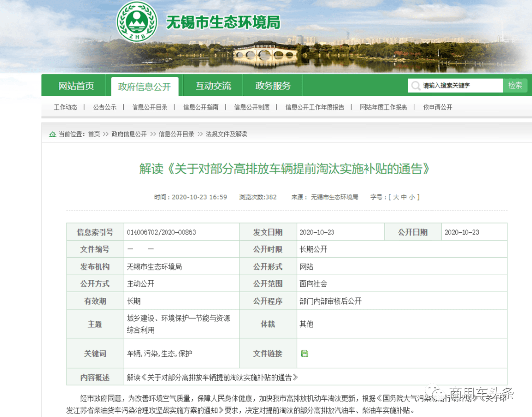Switch to 互动交流 tab
This screenshot has width=532, height=417.
[213, 86]
